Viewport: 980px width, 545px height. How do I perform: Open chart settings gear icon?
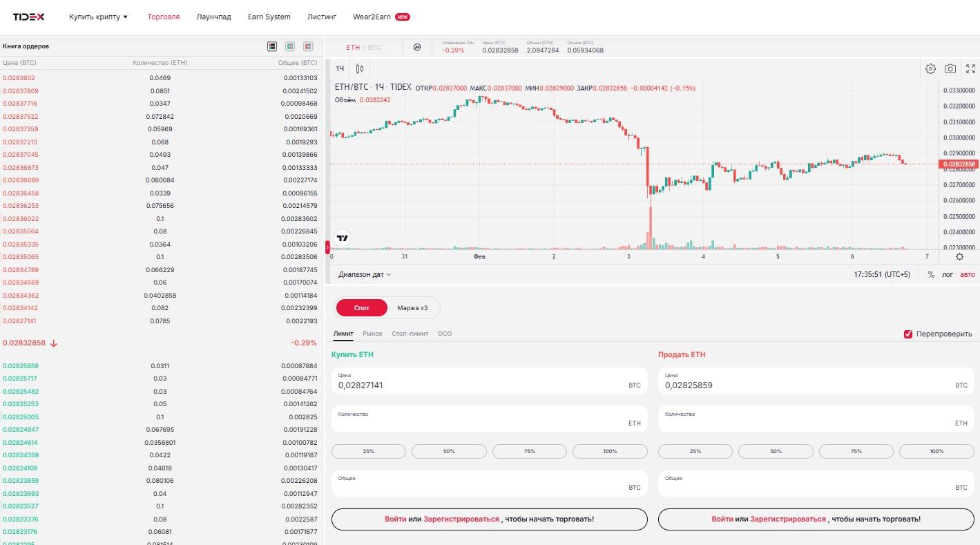930,68
